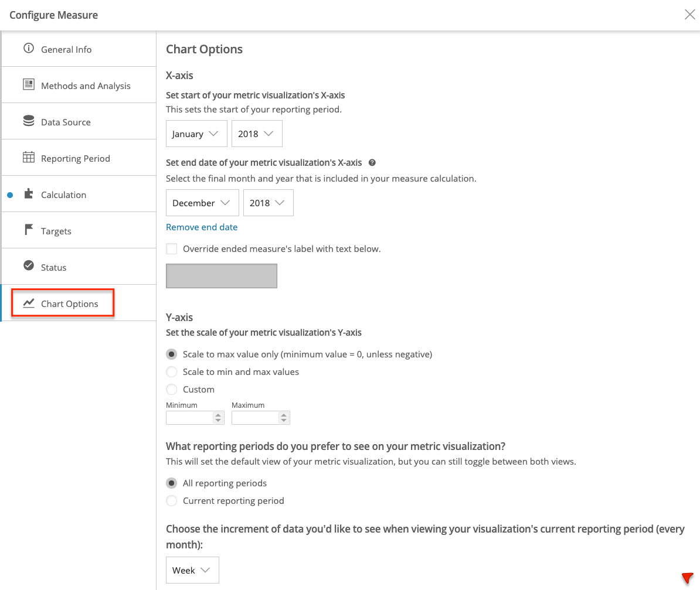Open Reporting Period via calendar icon
This screenshot has height=590, width=700.
click(29, 158)
